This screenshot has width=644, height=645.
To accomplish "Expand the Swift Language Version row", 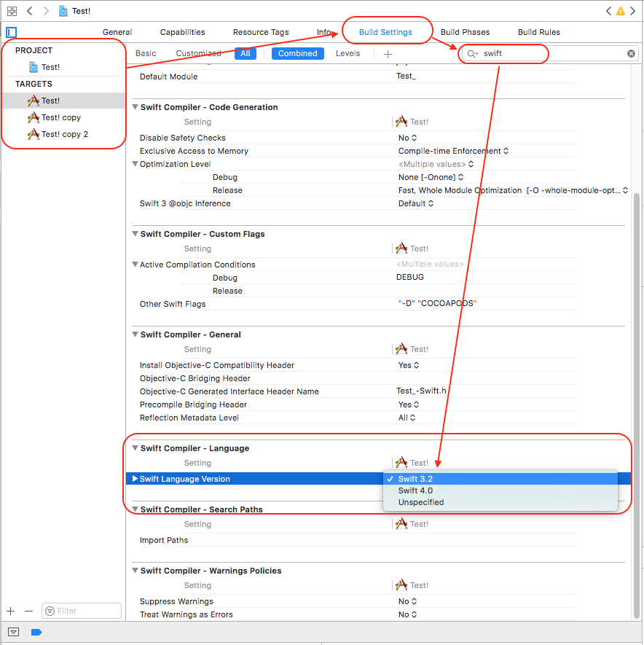I will (135, 479).
